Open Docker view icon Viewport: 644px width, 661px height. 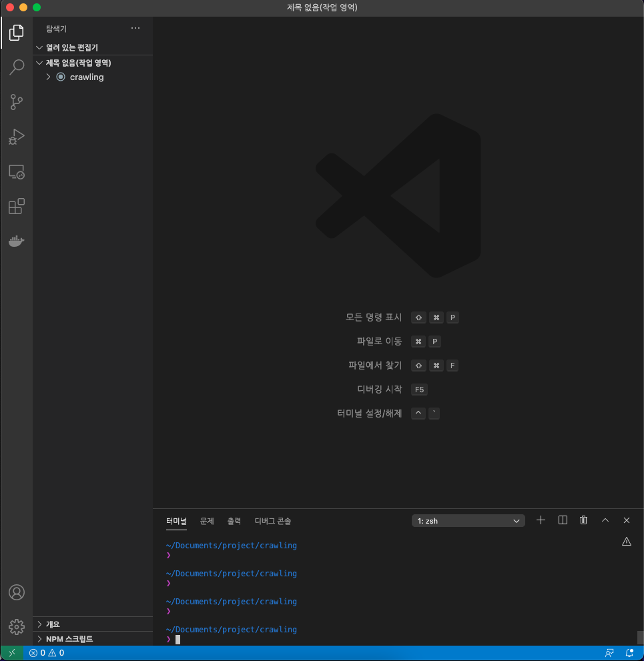(17, 241)
